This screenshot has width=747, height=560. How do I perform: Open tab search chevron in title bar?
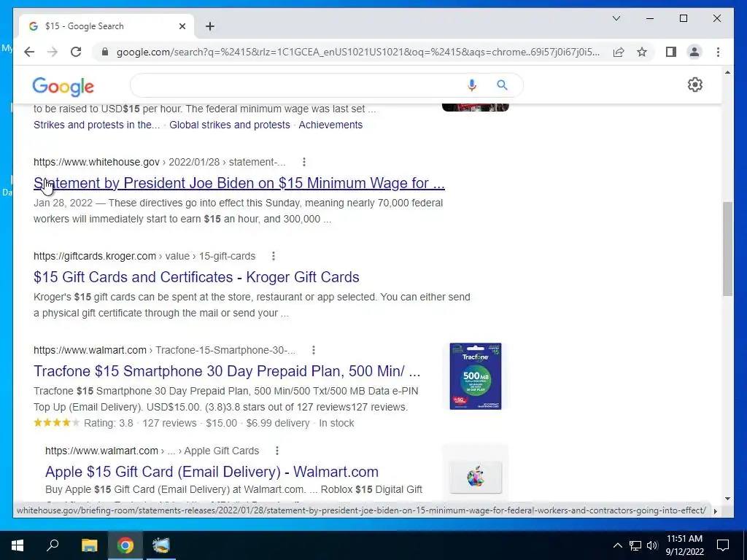(x=616, y=18)
